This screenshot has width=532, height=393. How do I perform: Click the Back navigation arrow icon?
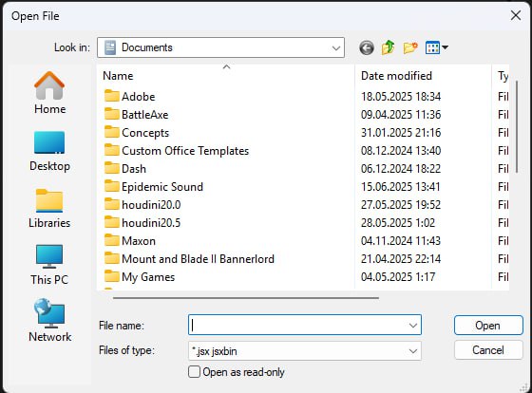pyautogui.click(x=367, y=47)
